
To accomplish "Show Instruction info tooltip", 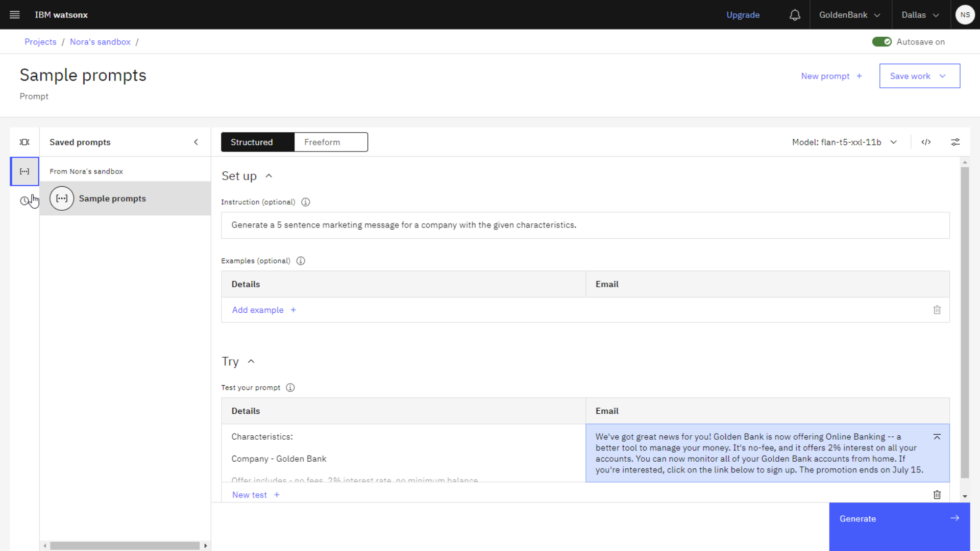I will [306, 202].
